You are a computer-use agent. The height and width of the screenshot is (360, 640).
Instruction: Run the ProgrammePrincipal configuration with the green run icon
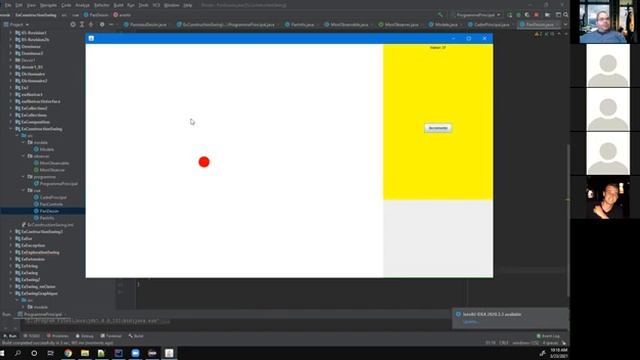click(510, 15)
